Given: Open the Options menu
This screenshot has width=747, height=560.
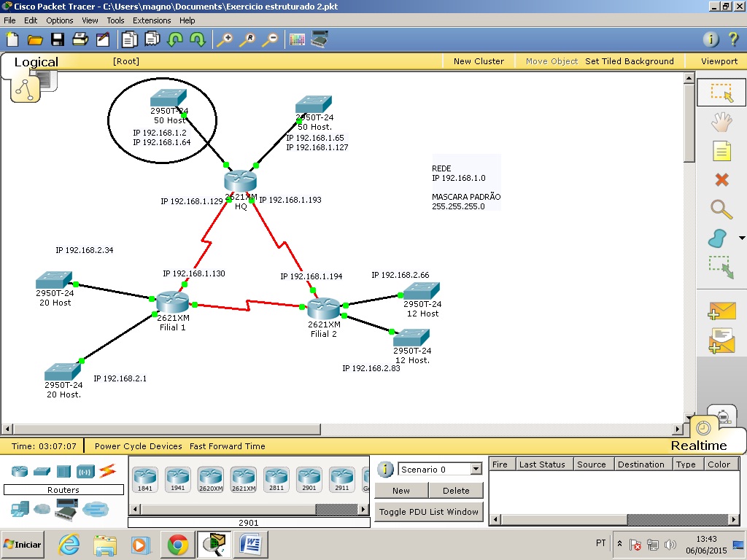Looking at the screenshot, I should (x=60, y=20).
